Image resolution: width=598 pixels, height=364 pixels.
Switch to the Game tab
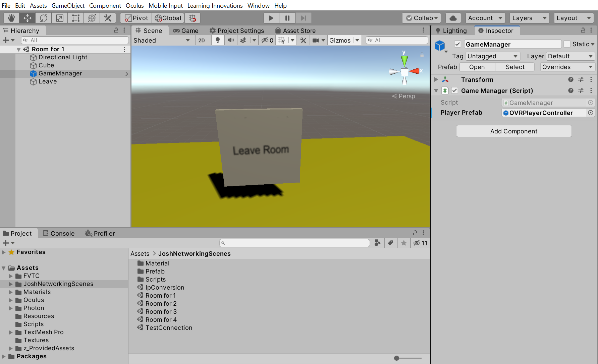(186, 31)
